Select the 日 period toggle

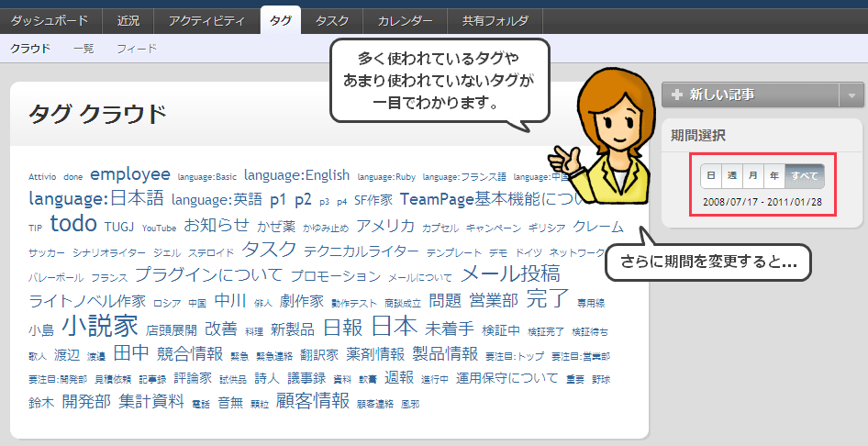(710, 175)
